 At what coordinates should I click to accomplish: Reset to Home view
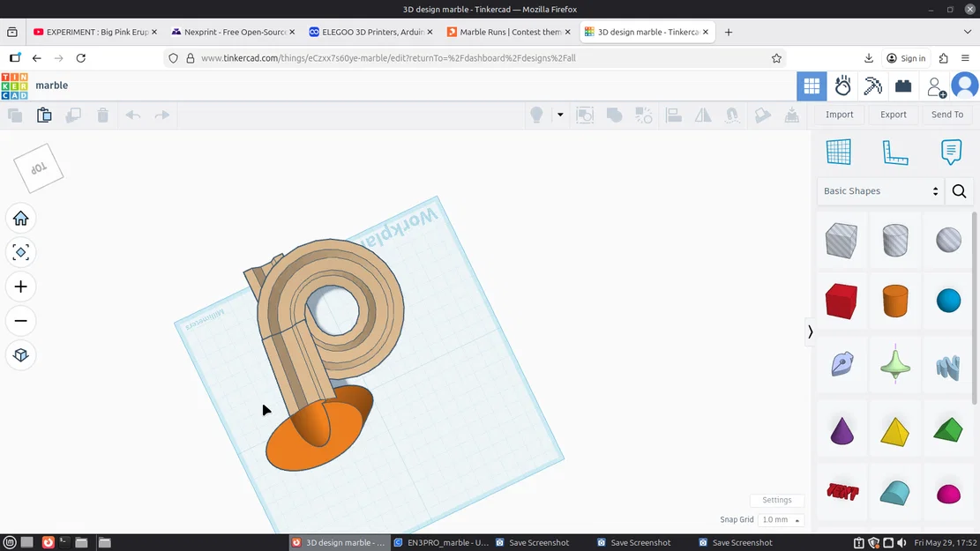pos(20,218)
